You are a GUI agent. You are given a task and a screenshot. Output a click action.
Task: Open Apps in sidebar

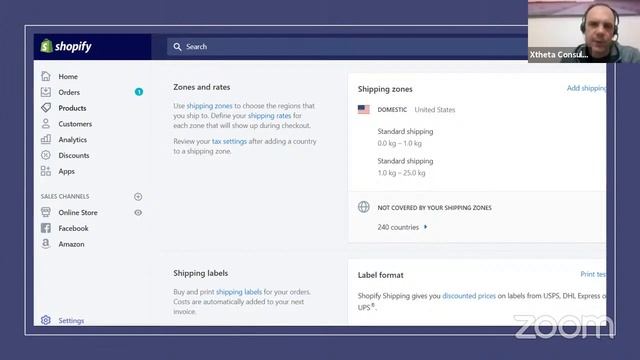66,171
